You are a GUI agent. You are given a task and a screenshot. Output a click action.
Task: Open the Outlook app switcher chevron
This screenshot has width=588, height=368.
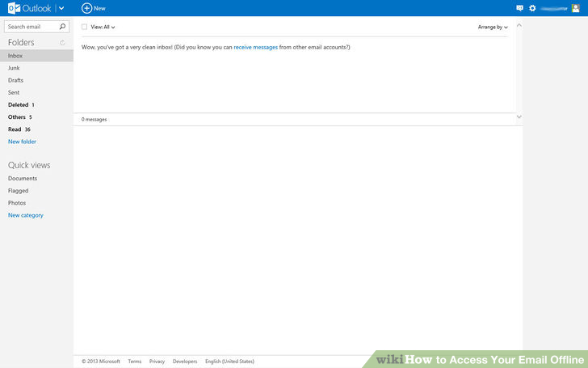tap(61, 8)
